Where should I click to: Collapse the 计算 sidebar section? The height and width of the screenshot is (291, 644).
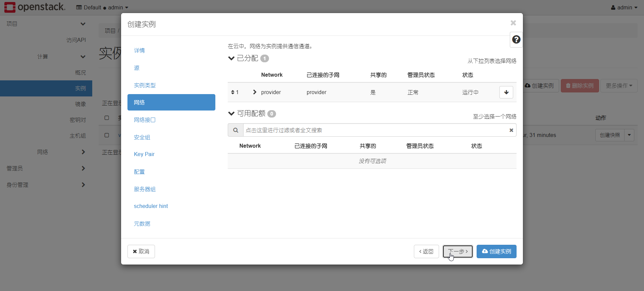(46, 57)
